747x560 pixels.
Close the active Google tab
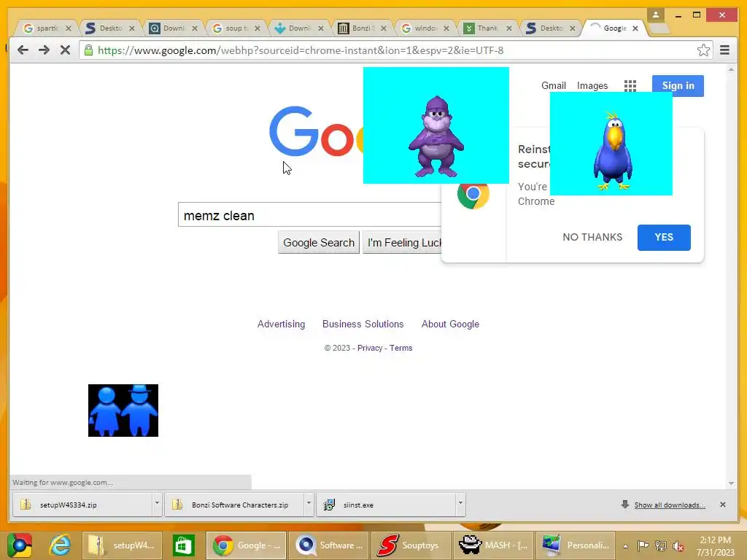pyautogui.click(x=635, y=28)
